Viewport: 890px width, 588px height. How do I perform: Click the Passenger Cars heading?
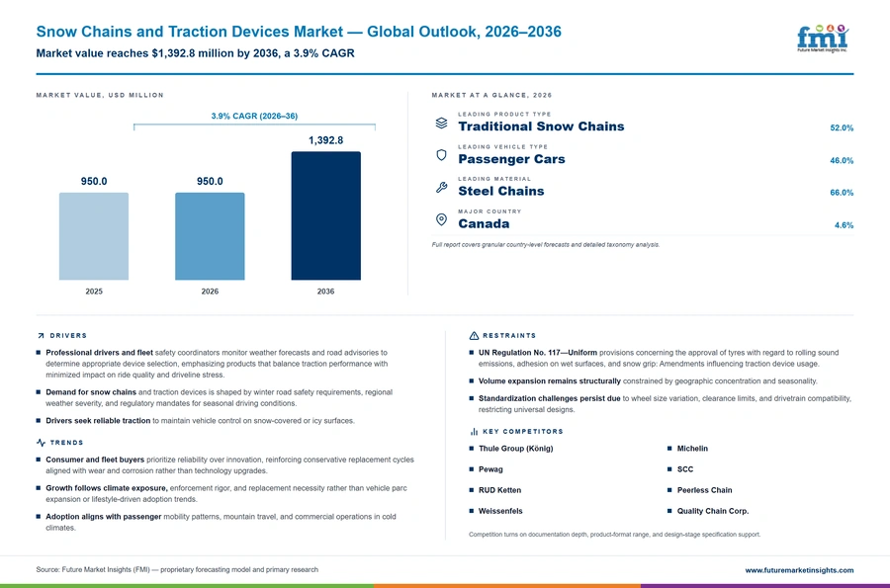[x=511, y=159]
